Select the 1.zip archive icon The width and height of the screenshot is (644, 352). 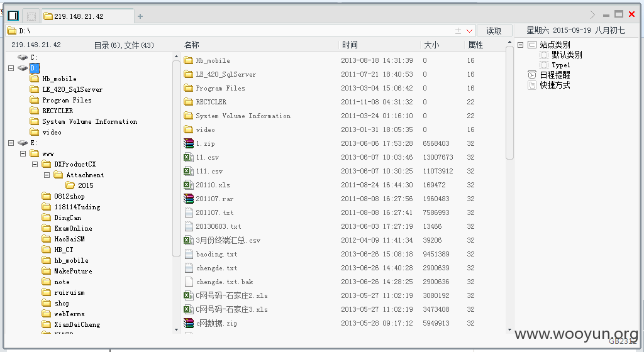189,143
